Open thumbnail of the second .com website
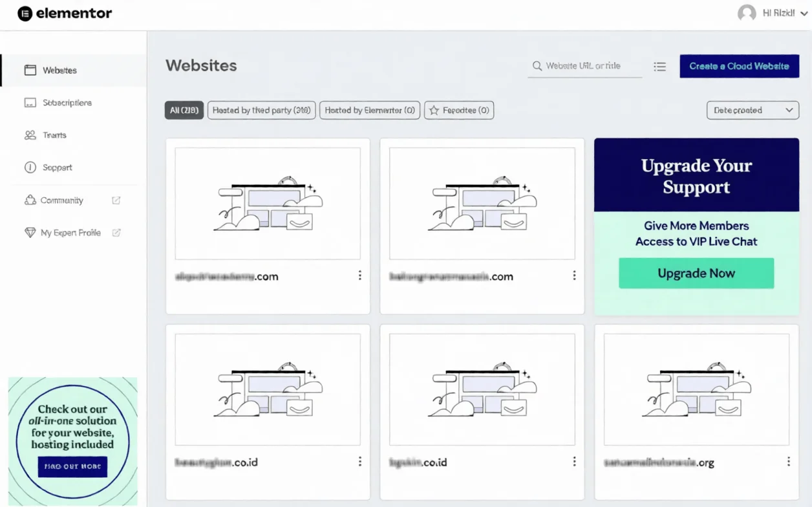Viewport: 812px width, 507px height. (482, 204)
